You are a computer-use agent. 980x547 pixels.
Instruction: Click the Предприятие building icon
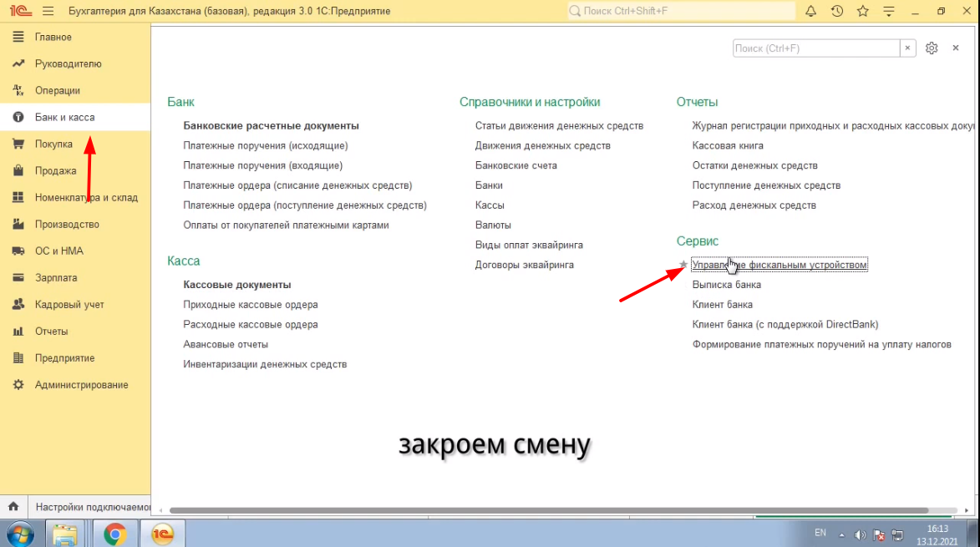(x=18, y=358)
